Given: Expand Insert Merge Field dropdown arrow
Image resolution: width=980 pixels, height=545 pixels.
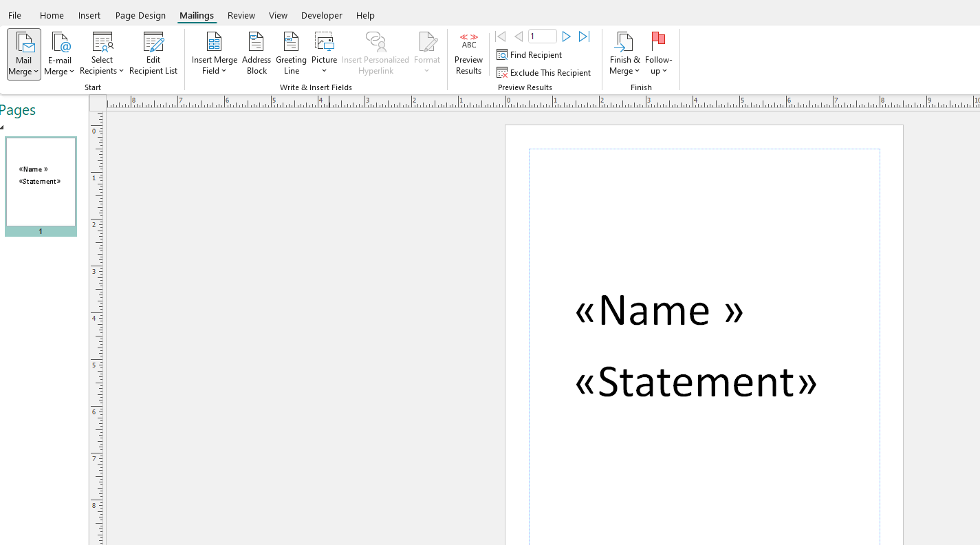Looking at the screenshot, I should tap(224, 71).
